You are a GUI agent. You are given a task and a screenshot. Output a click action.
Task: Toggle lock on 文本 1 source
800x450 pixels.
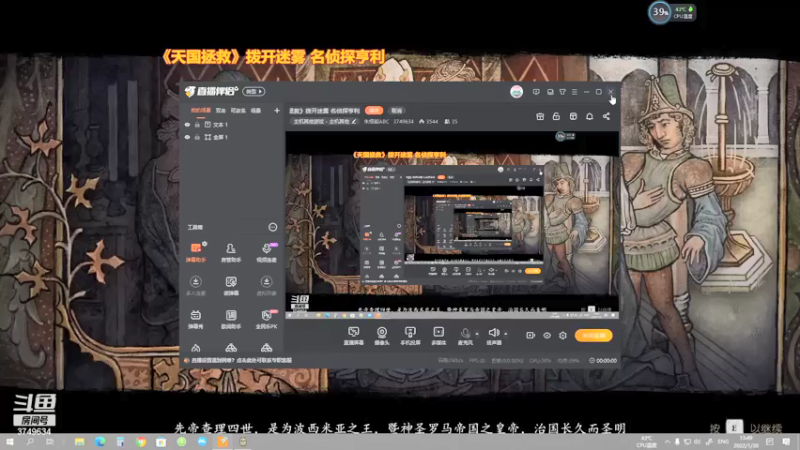click(197, 124)
